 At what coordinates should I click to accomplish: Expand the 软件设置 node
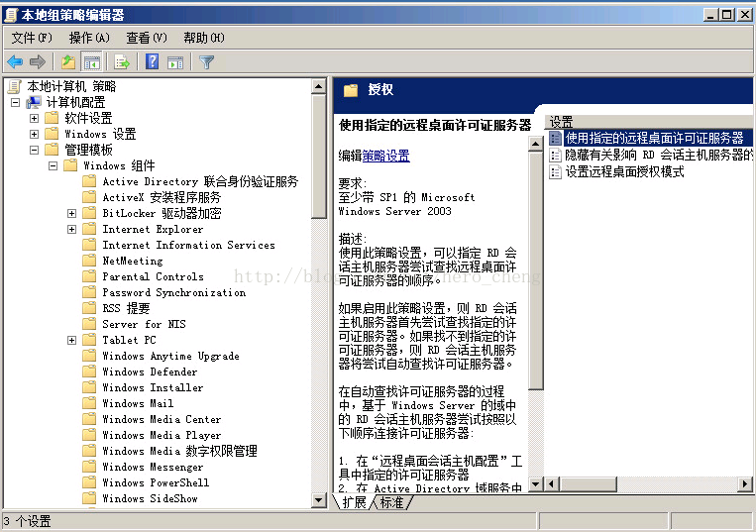(34, 118)
